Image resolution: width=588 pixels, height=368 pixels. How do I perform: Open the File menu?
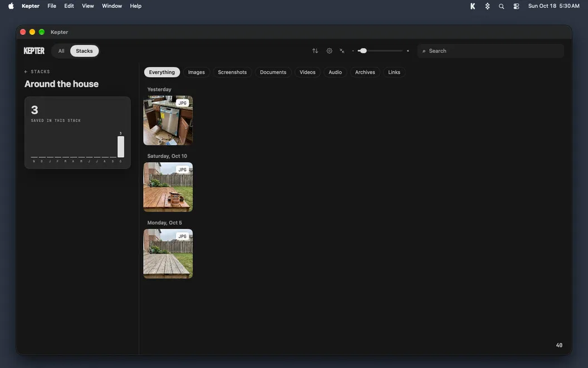(x=52, y=6)
